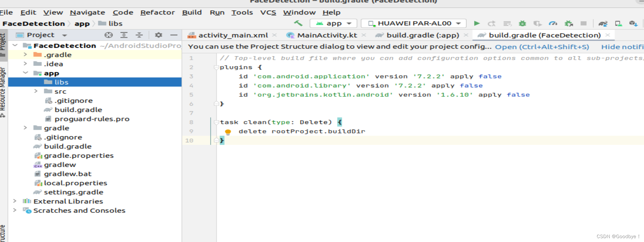Open the Navigate menu
The width and height of the screenshot is (644, 242).
tap(87, 12)
